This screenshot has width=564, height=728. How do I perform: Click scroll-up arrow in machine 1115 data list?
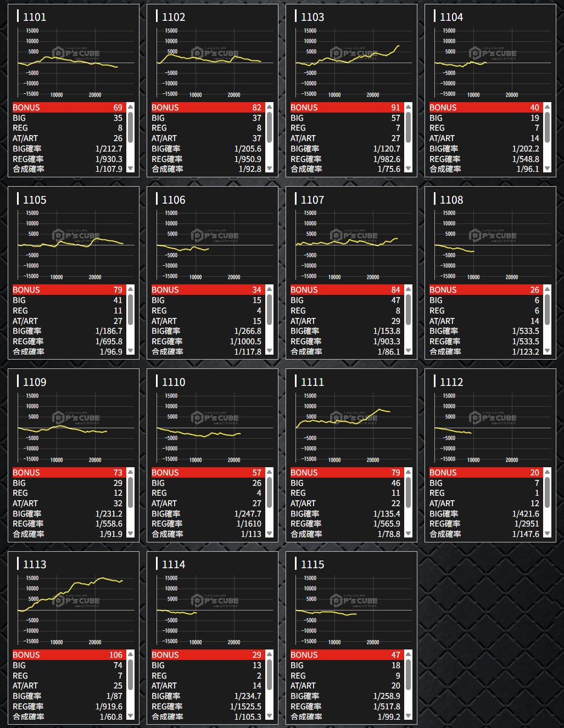tap(409, 654)
